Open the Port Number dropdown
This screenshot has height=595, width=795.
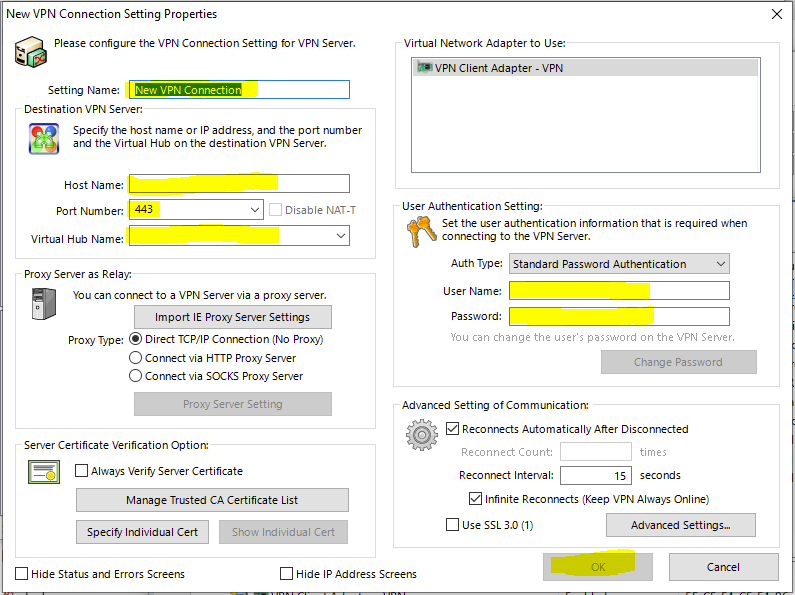256,210
